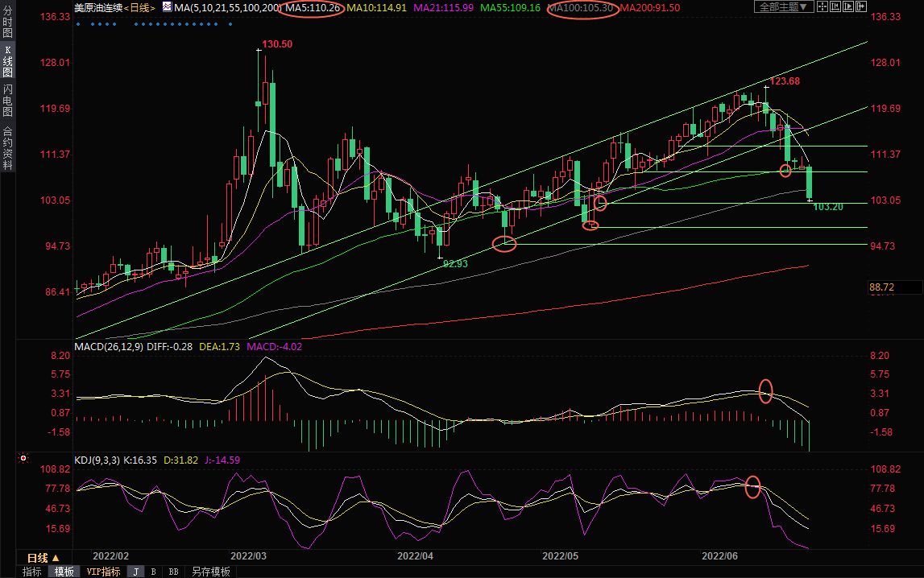The width and height of the screenshot is (924, 578).
Task: Toggle the B indicator button
Action: (x=153, y=572)
